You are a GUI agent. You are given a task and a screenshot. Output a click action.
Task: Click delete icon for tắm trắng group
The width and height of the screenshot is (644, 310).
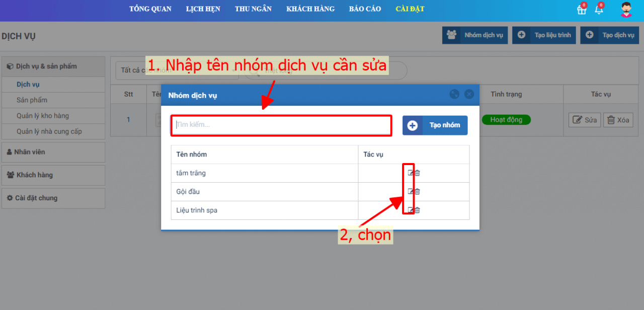point(417,173)
